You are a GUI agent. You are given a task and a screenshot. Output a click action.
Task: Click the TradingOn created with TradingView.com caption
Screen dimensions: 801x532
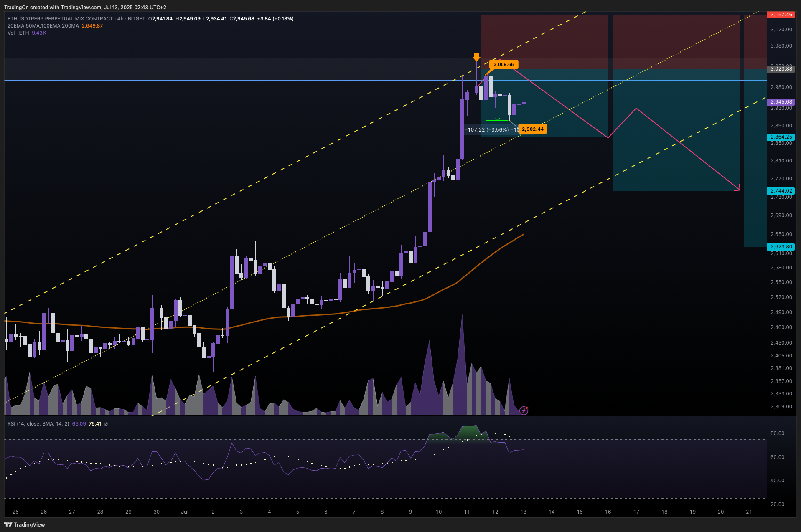[x=85, y=8]
